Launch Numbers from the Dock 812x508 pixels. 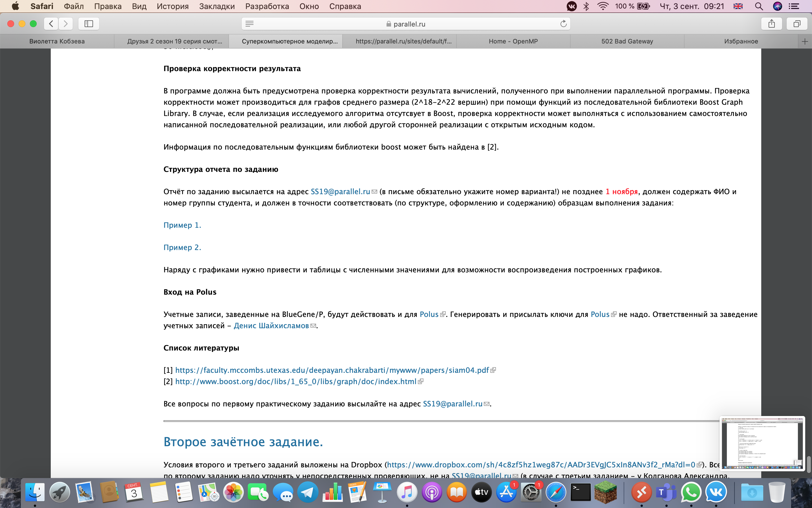coord(332,492)
